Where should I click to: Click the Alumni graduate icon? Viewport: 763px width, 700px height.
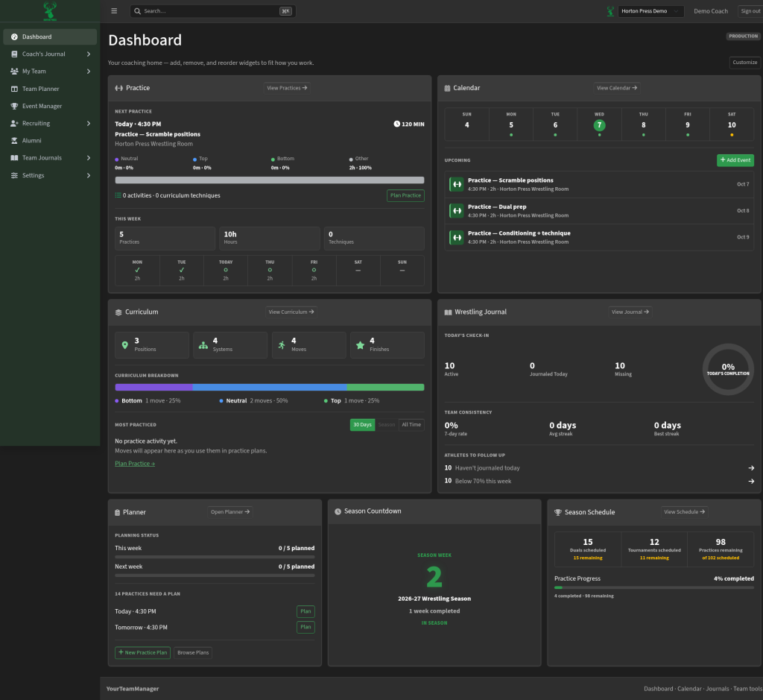click(x=14, y=140)
